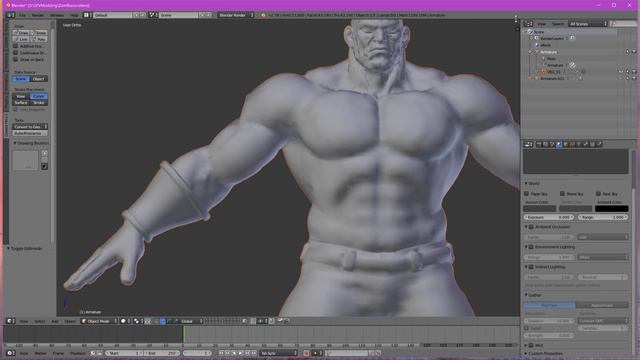Open the Help menu
This screenshot has height=360, width=640.
(73, 15)
